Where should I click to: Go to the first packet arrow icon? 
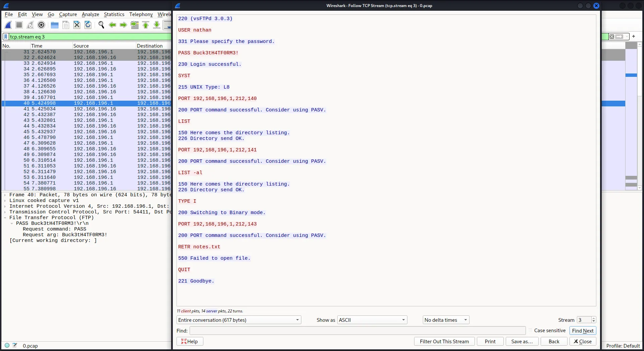[146, 25]
